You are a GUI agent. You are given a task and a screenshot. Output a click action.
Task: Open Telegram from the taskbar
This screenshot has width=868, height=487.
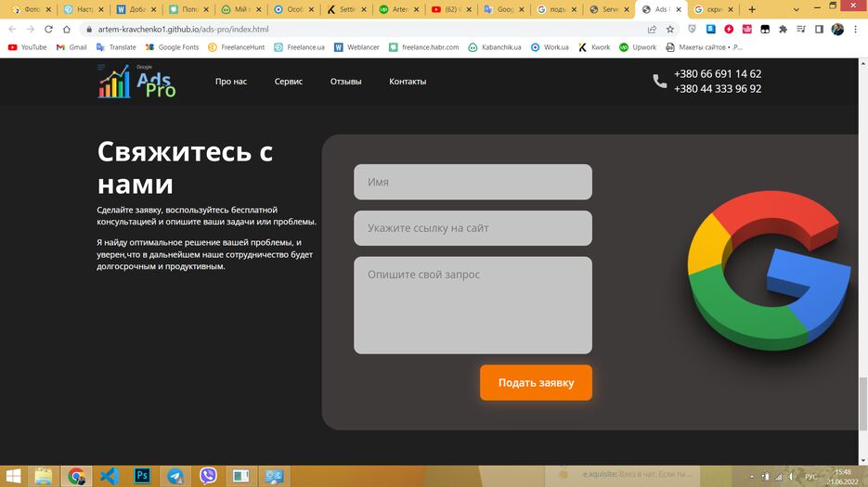(x=175, y=476)
